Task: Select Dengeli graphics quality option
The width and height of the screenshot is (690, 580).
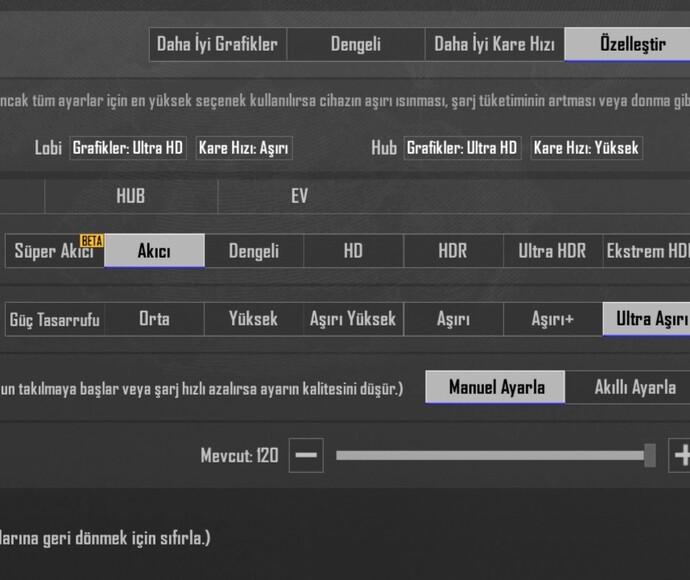Action: [254, 251]
